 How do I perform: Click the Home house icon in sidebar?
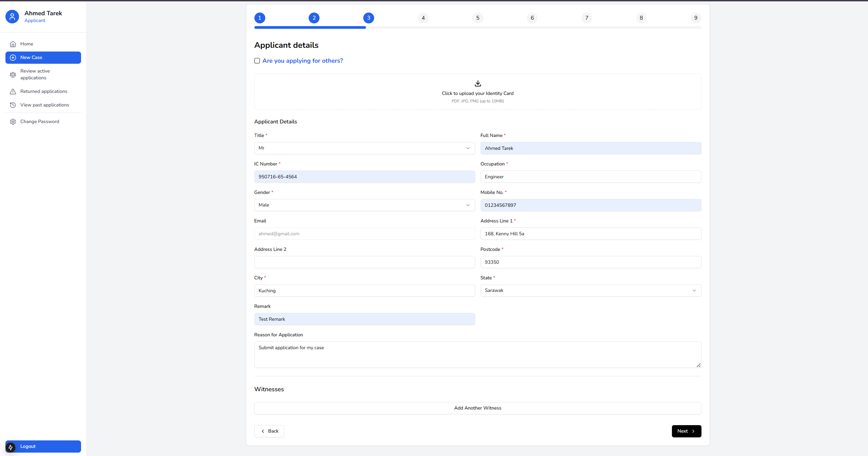pos(13,44)
